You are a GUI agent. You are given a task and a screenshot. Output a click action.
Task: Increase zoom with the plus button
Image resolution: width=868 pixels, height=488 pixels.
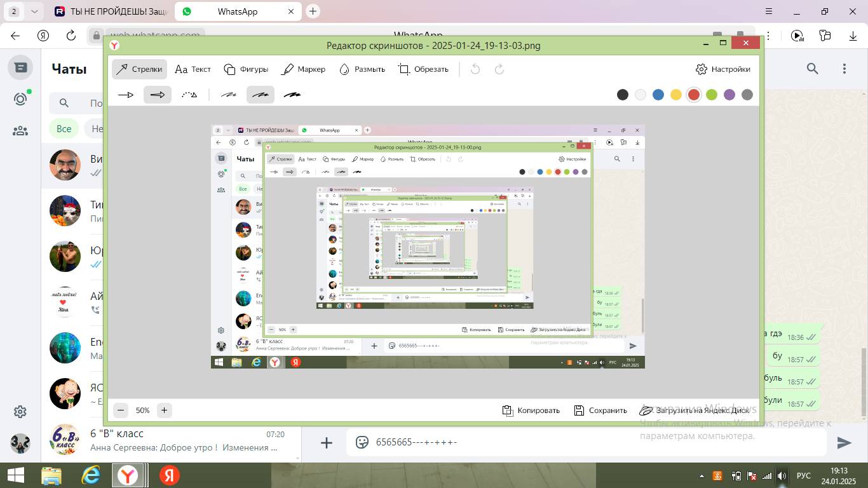pos(164,410)
